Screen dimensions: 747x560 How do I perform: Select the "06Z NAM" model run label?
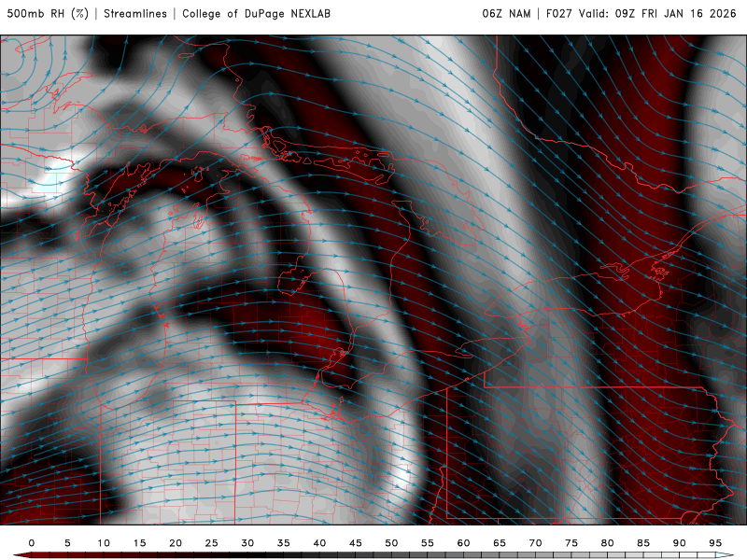coord(506,13)
